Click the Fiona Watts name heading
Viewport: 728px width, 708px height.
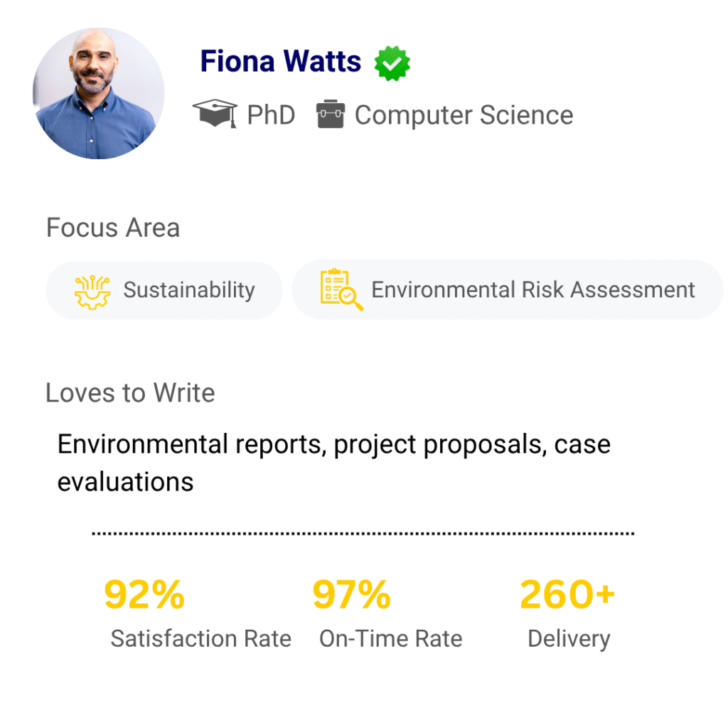[x=281, y=62]
